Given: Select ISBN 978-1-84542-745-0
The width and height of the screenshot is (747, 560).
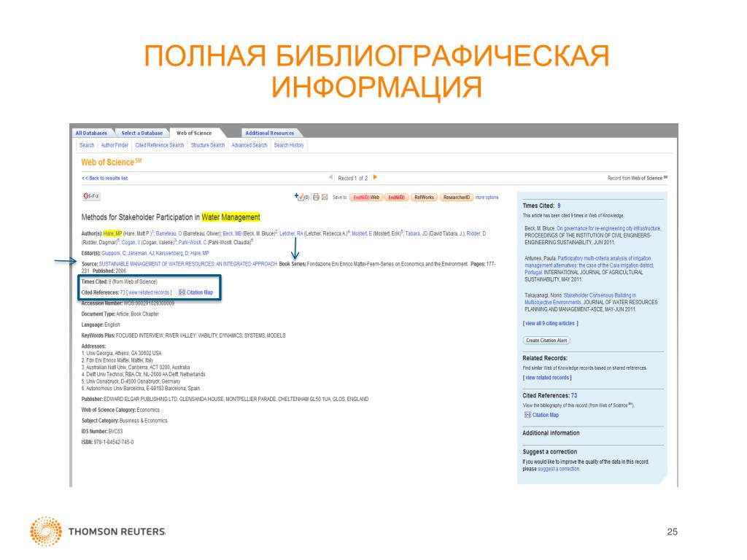Looking at the screenshot, I should click(x=107, y=443).
